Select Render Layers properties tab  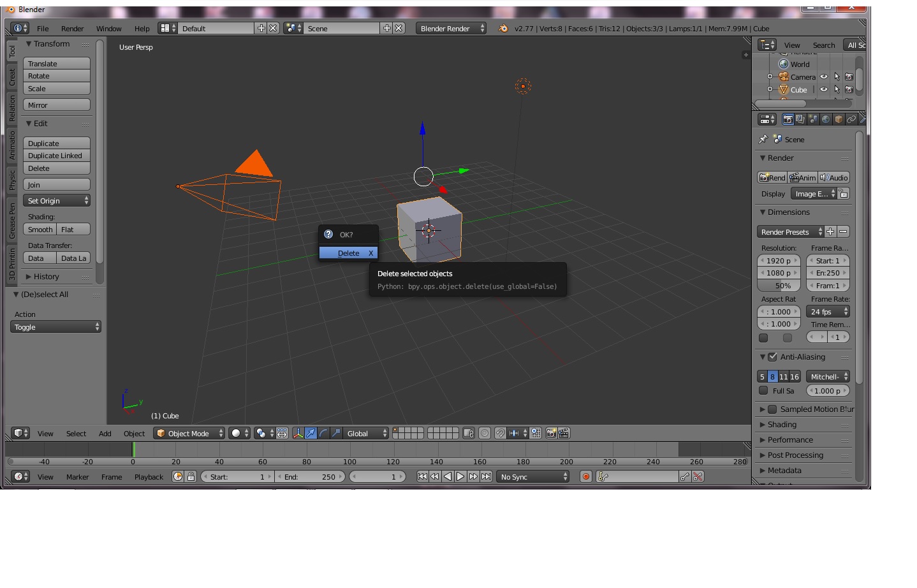tap(800, 119)
